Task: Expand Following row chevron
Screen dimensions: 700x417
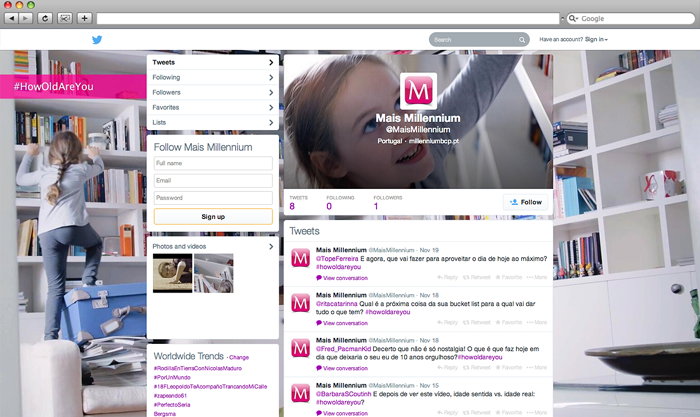Action: coord(271,77)
